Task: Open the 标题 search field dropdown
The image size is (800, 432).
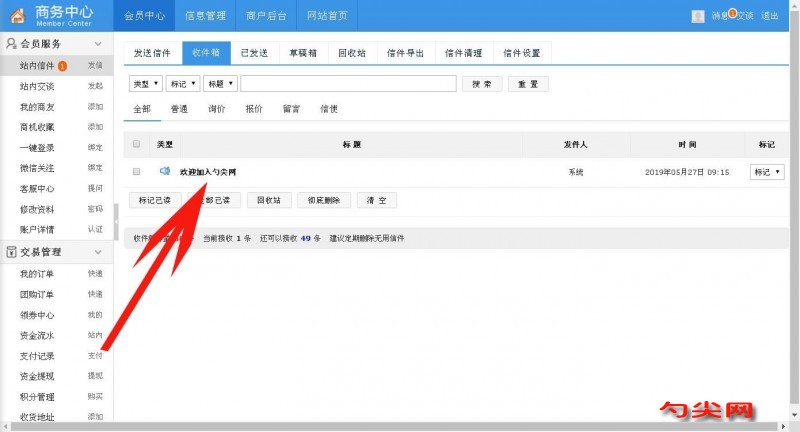Action: coord(219,84)
